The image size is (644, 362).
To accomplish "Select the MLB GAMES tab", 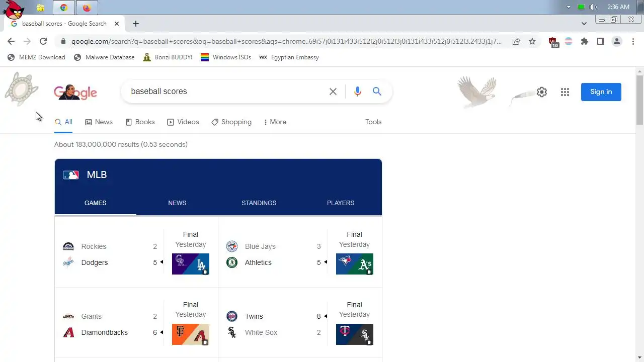I will click(x=96, y=203).
